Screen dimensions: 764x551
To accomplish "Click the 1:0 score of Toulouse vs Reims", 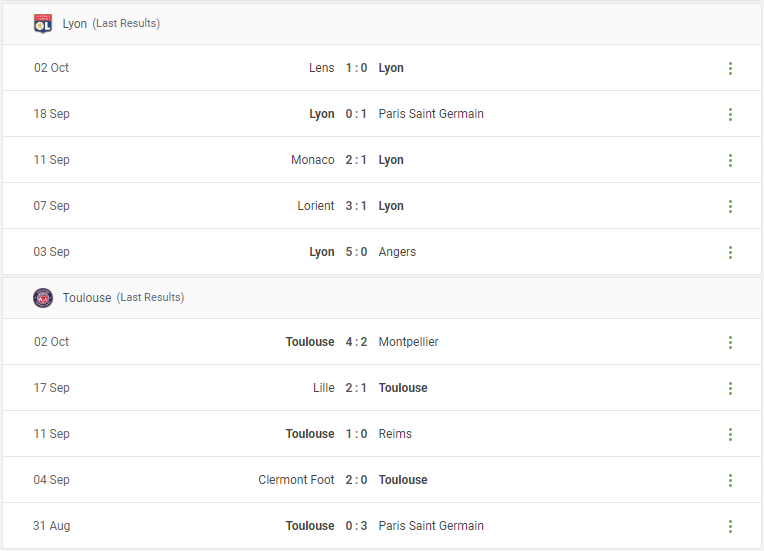I will pos(356,434).
